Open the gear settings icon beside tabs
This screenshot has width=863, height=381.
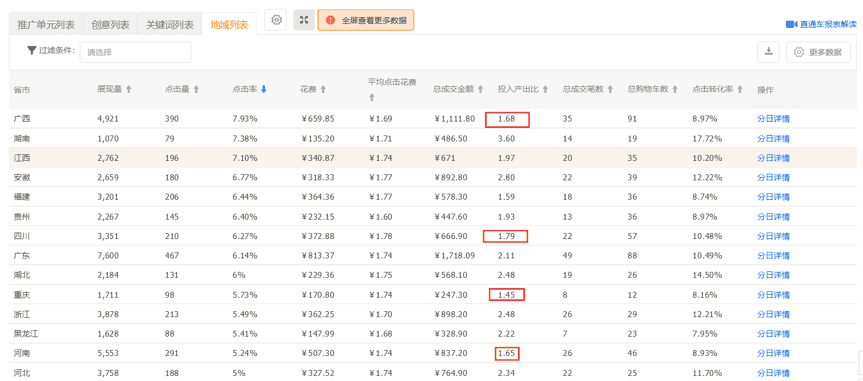(276, 20)
